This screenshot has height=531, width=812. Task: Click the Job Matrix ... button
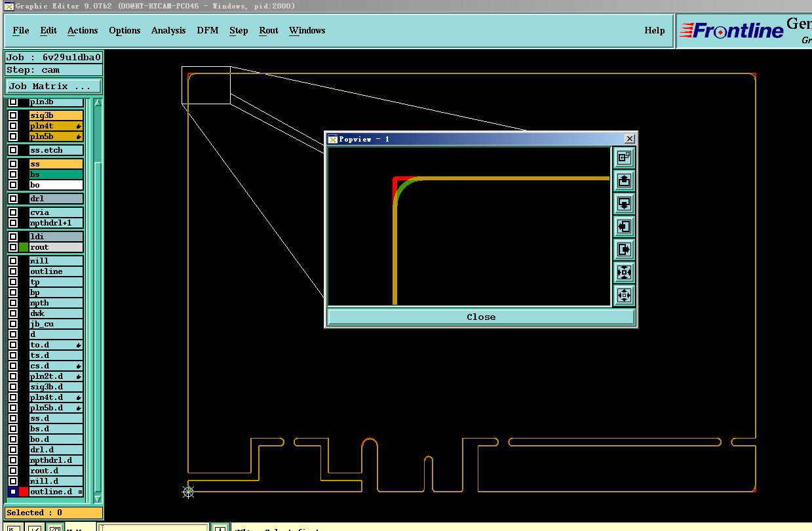54,86
